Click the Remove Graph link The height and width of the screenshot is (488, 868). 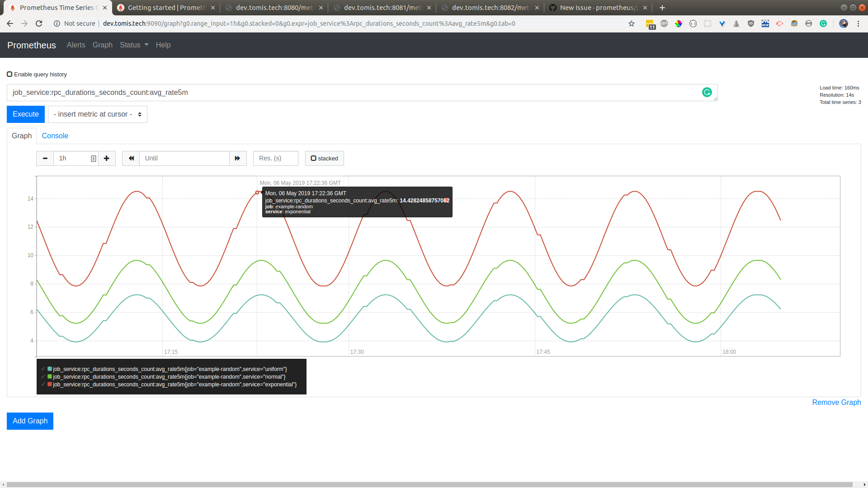pos(836,402)
